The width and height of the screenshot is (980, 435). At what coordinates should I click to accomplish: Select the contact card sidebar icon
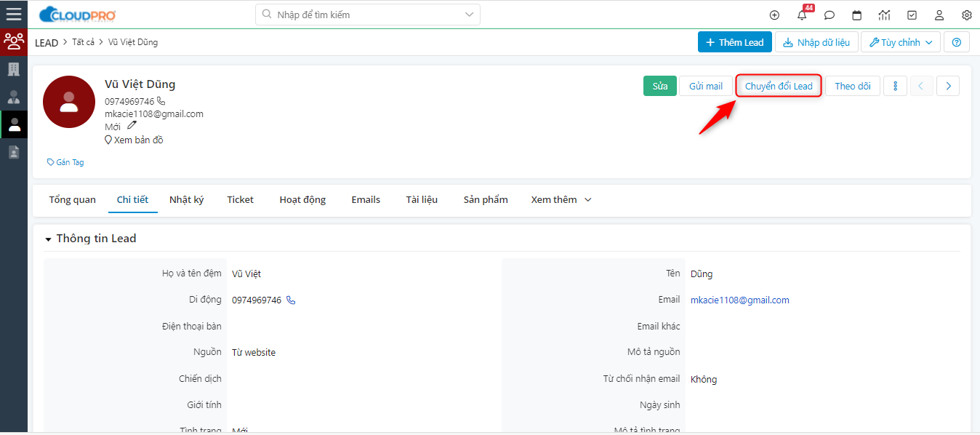click(14, 153)
